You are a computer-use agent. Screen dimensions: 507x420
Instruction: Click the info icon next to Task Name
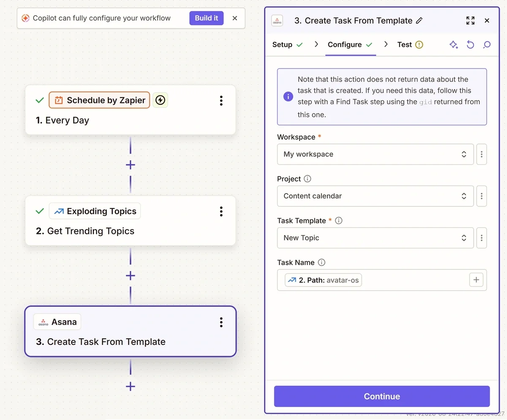[x=322, y=262]
